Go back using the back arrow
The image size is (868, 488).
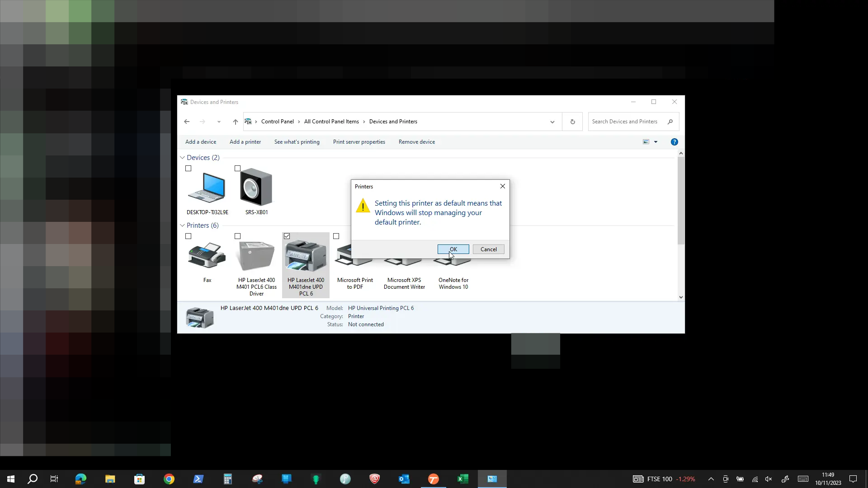(187, 122)
